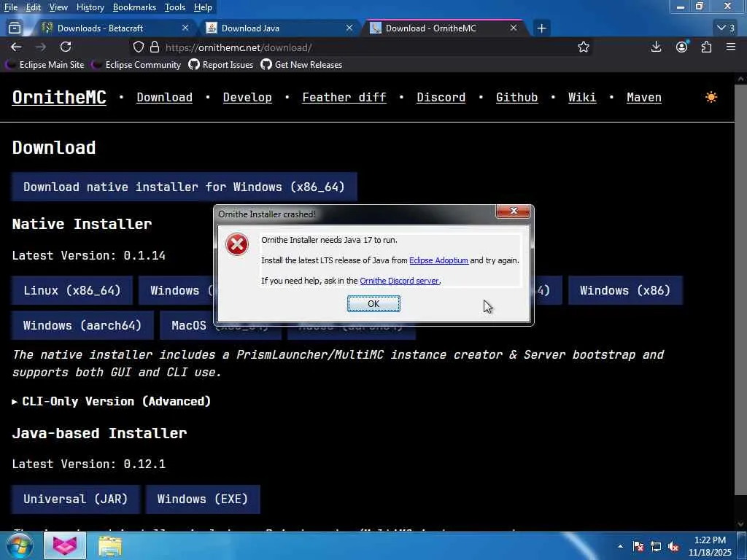Click the network tray icon
The height and width of the screenshot is (560, 747).
pos(656,546)
